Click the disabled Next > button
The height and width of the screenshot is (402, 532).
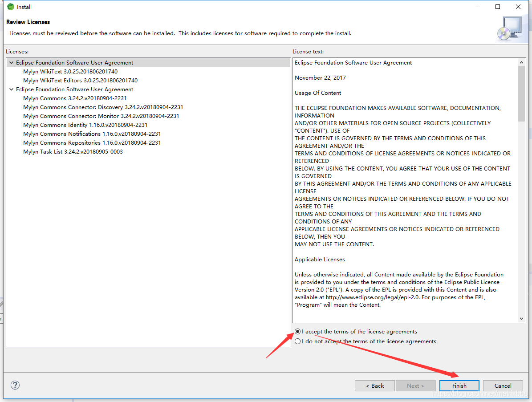point(416,386)
